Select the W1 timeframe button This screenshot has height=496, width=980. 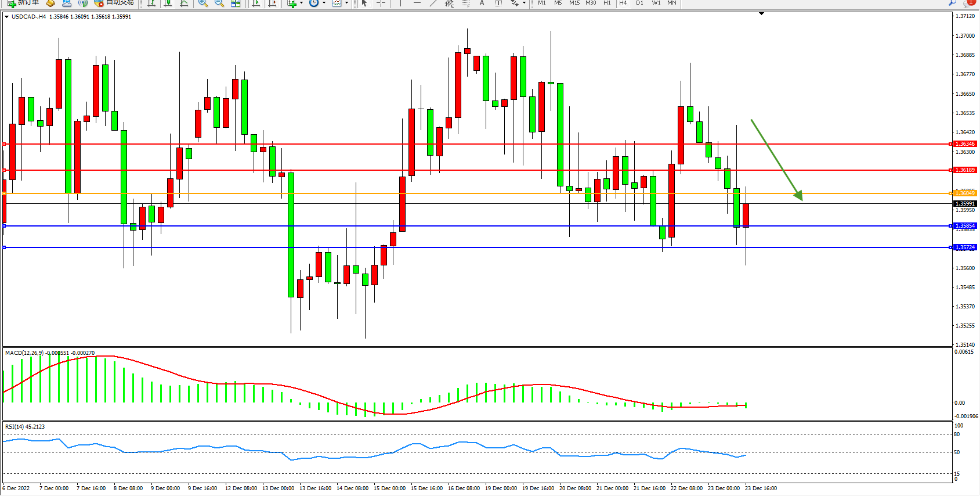(656, 3)
